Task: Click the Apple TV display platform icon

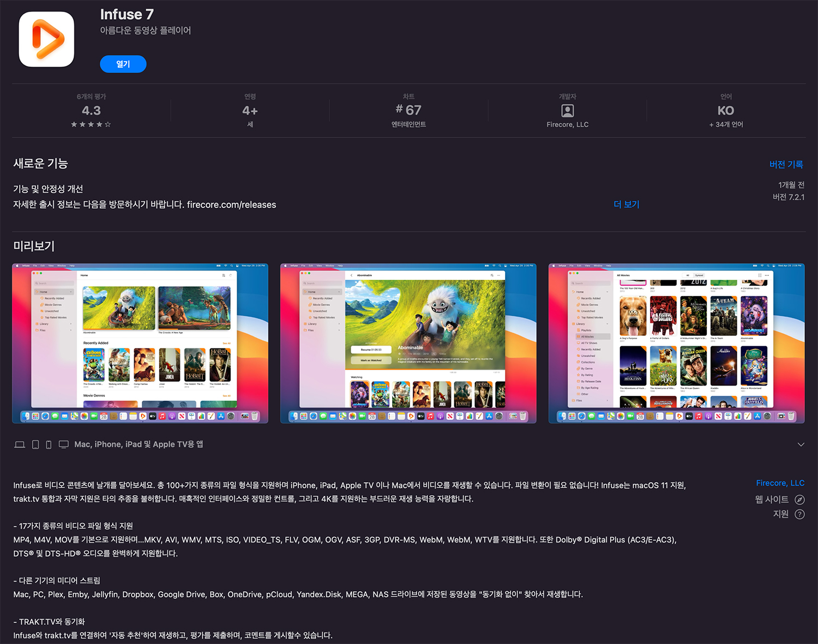Action: (64, 444)
